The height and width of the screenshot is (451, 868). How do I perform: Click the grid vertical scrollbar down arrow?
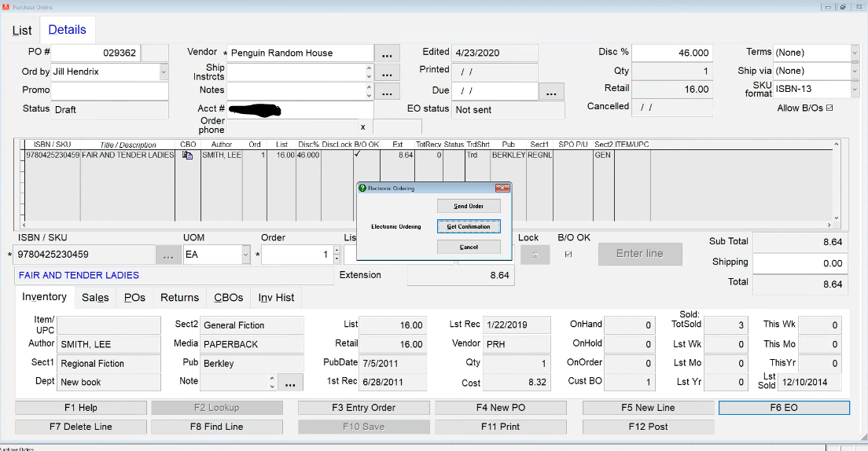pyautogui.click(x=837, y=218)
